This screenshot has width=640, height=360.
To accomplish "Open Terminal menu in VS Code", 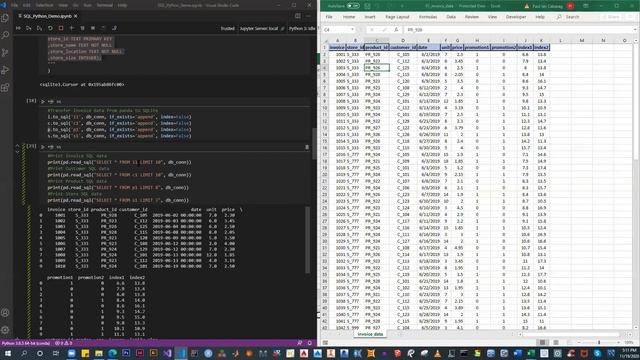I will 104,5.
